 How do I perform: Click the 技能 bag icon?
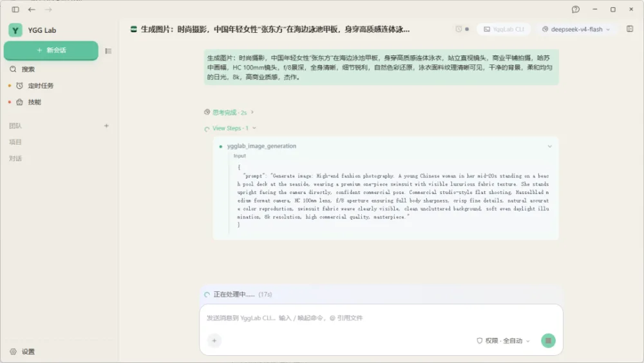(x=19, y=102)
